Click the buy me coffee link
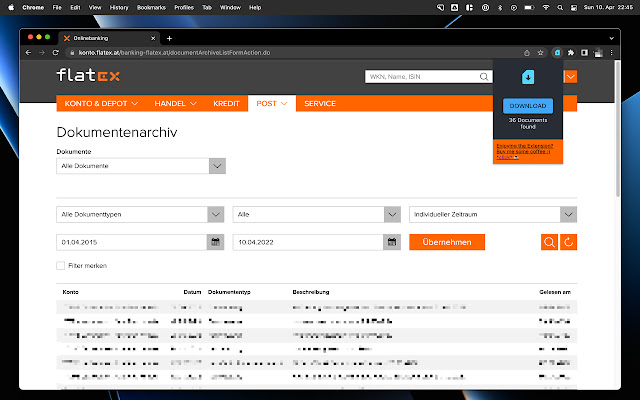This screenshot has height=400, width=640. click(x=524, y=151)
